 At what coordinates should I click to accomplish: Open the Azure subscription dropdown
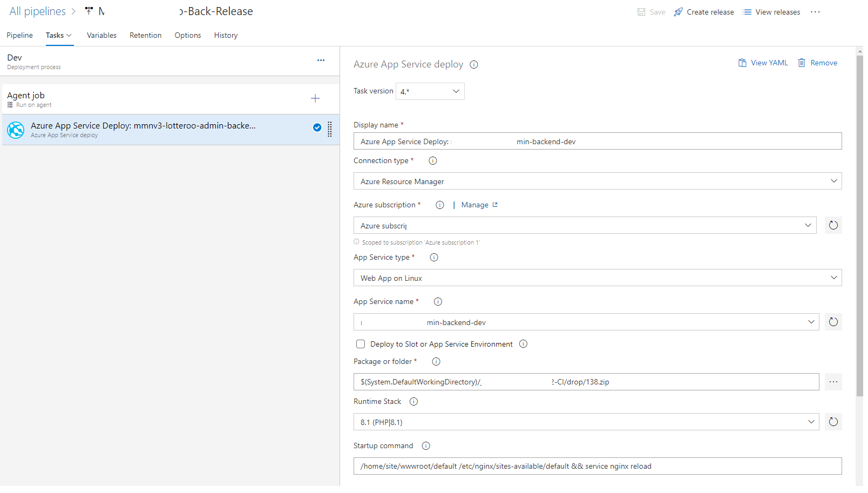(585, 226)
